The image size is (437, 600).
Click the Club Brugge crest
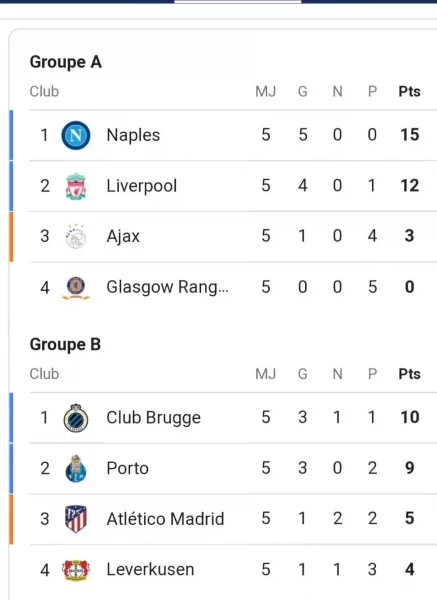coord(76,418)
